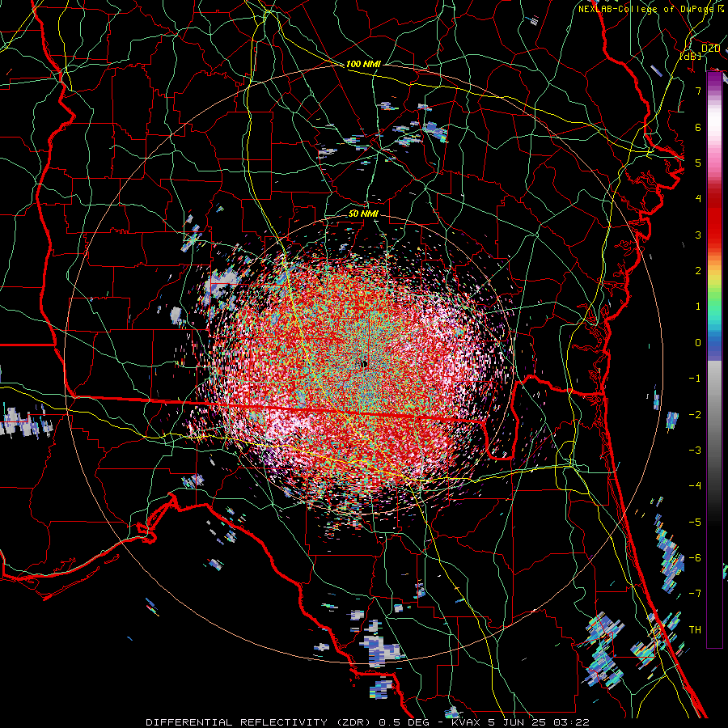Click the 5 value on the color scale
Viewport: 728px width, 728px height.
click(698, 163)
